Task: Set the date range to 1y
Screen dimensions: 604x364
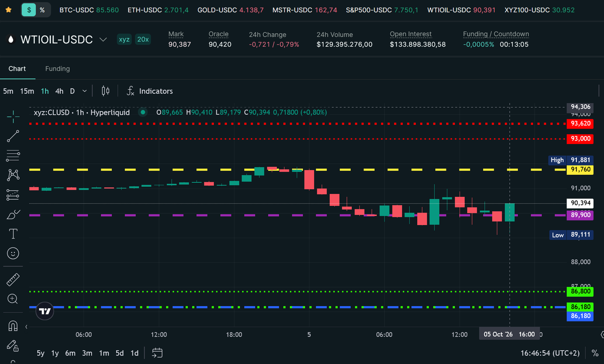Action: click(55, 353)
